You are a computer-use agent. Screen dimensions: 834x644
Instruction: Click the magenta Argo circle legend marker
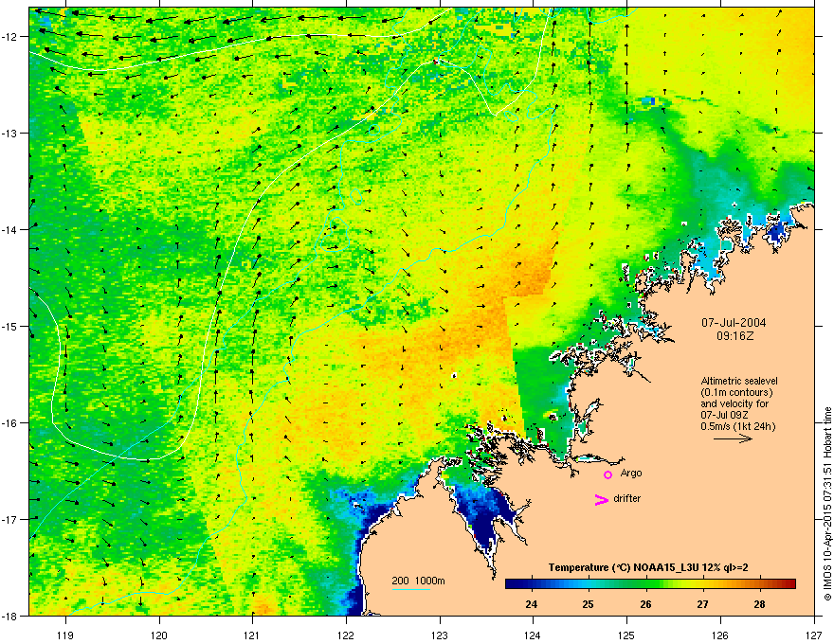pyautogui.click(x=607, y=474)
